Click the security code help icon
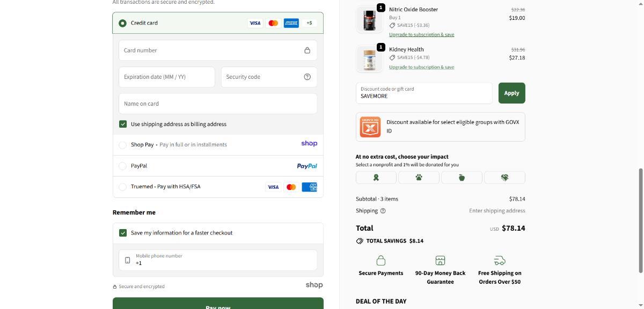Viewport: 644px width, 309px height. (307, 77)
